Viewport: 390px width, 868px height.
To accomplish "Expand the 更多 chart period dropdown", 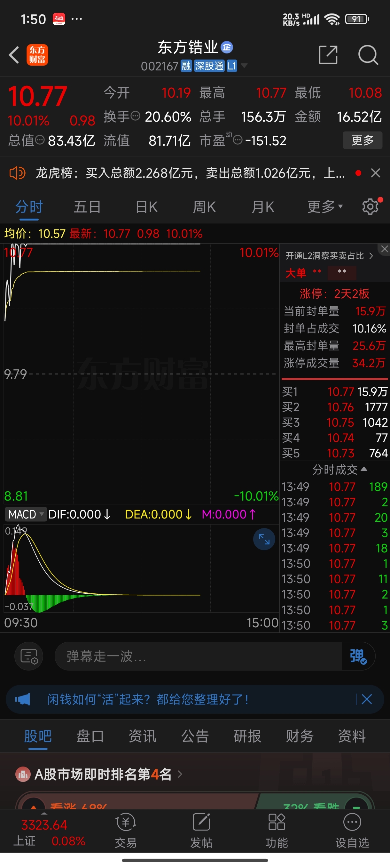I will pos(325,207).
